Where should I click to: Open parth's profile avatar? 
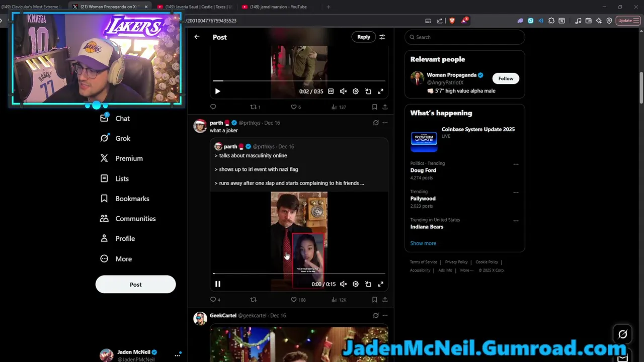(200, 126)
